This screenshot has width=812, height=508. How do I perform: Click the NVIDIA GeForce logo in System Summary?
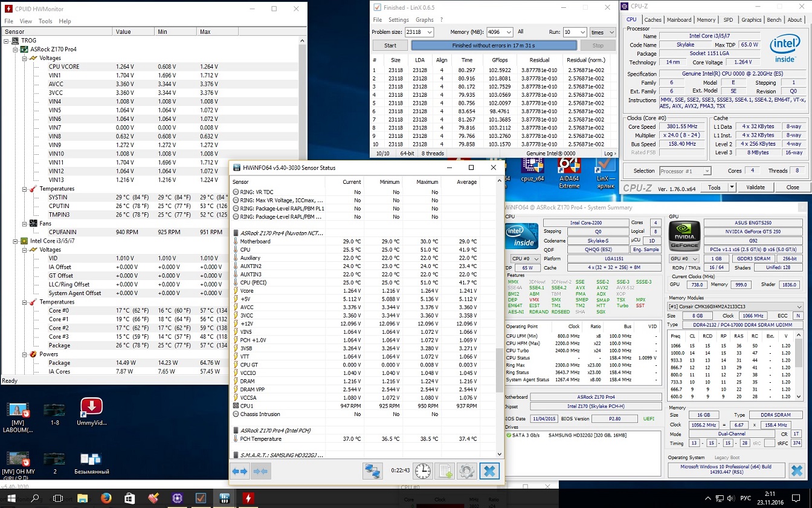(685, 236)
